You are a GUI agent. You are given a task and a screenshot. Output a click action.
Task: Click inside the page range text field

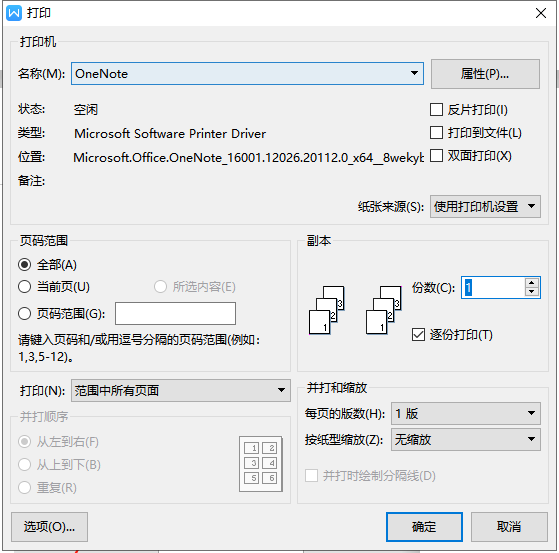(x=175, y=313)
